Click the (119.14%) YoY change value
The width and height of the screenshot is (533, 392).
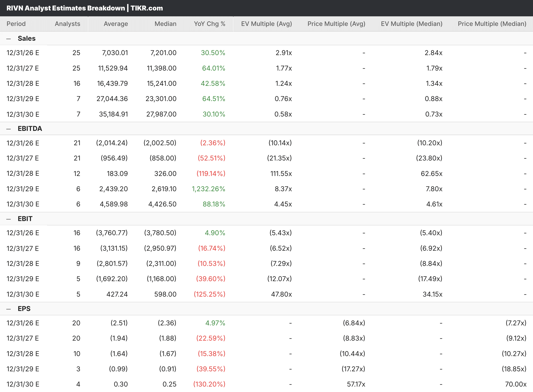(211, 174)
